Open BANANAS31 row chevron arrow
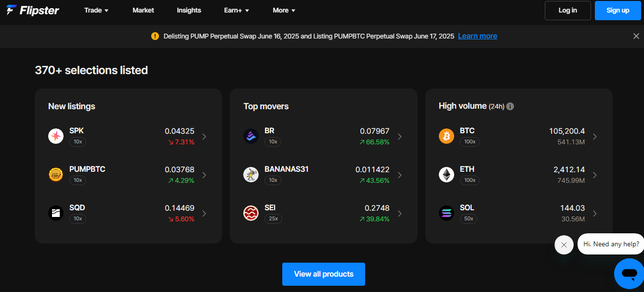The image size is (644, 292). [399, 175]
